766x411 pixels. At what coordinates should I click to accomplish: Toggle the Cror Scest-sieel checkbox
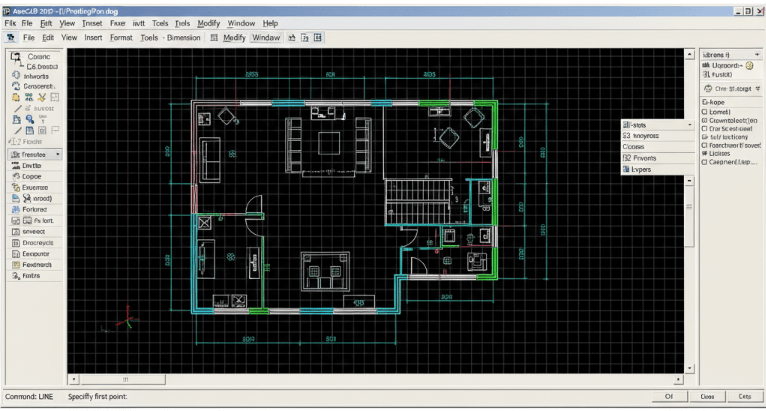click(x=704, y=129)
